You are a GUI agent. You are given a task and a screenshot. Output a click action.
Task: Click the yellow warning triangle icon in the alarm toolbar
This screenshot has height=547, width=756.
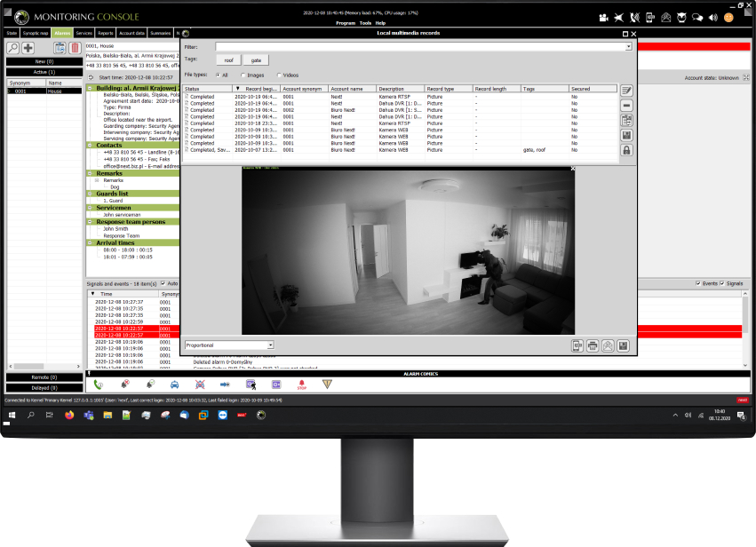click(x=327, y=384)
